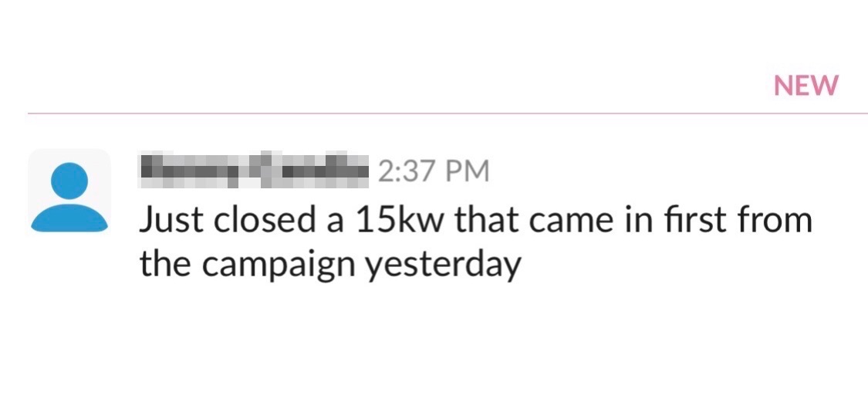Click the word 'Just' starting the message
The image size is (868, 399).
point(171,221)
